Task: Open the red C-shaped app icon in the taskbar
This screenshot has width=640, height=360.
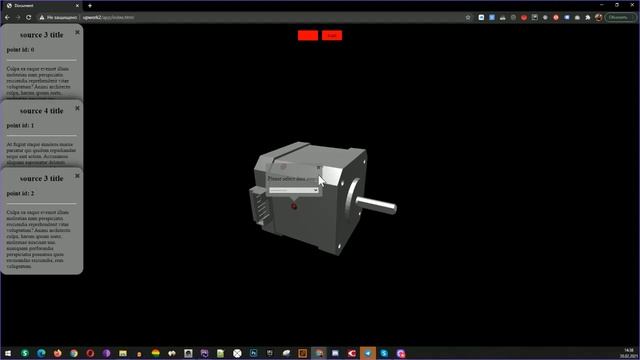Action: (x=351, y=353)
